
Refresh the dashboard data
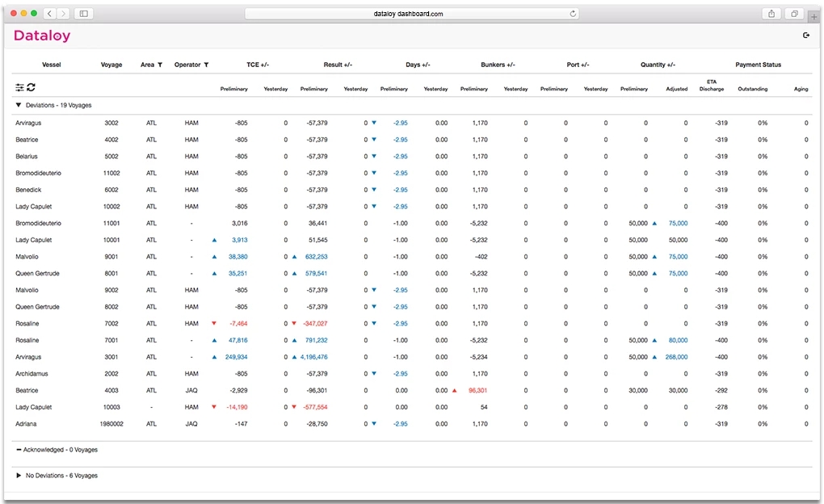31,87
